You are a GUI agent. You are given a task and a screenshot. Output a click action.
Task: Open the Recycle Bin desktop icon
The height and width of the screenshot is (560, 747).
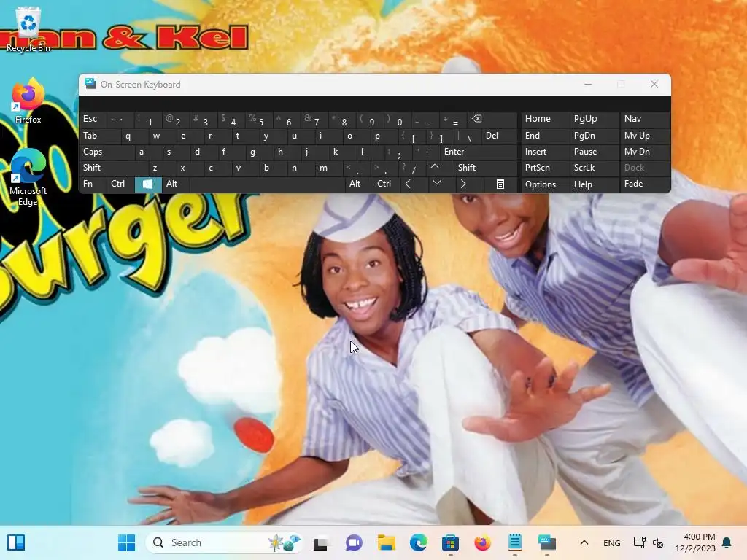click(x=28, y=29)
